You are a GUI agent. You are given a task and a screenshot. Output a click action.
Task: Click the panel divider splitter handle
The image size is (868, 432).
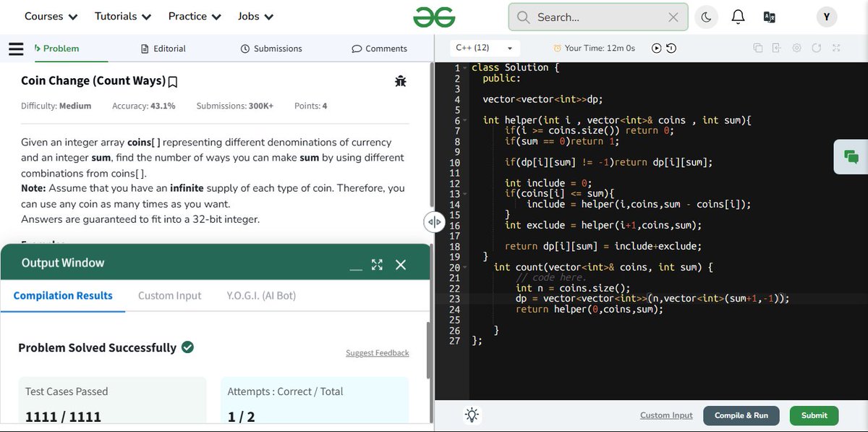pos(434,222)
